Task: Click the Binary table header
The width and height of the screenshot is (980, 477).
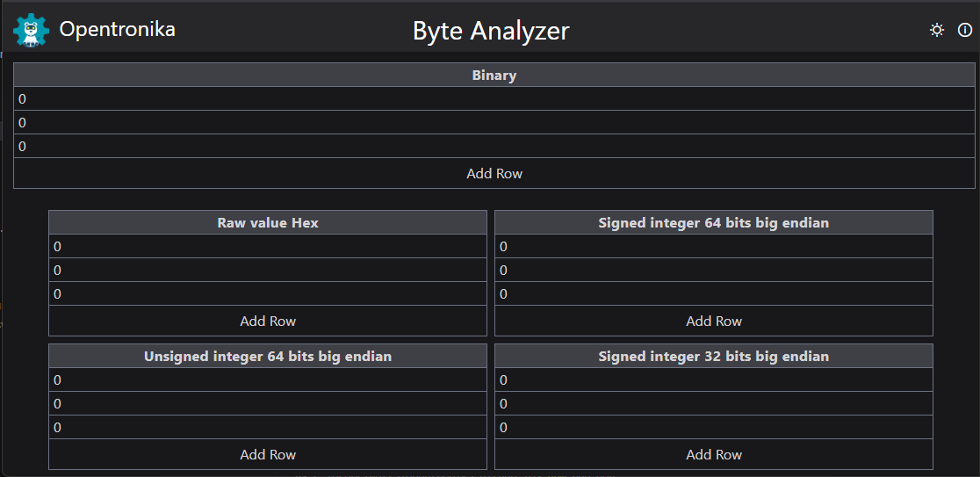Action: 494,76
